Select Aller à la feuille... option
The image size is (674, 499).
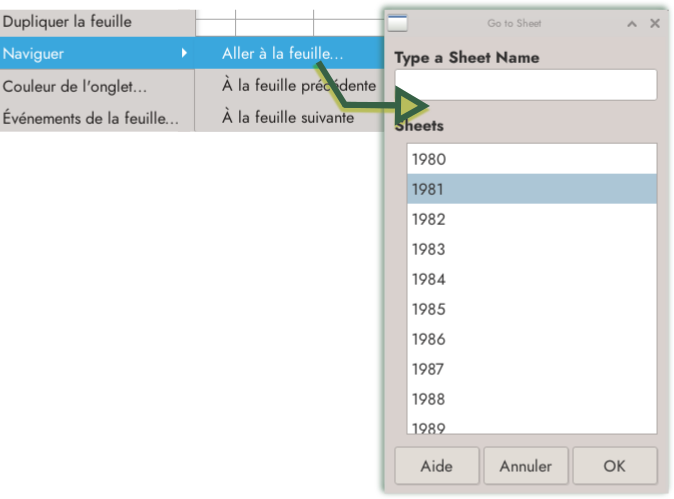point(282,53)
